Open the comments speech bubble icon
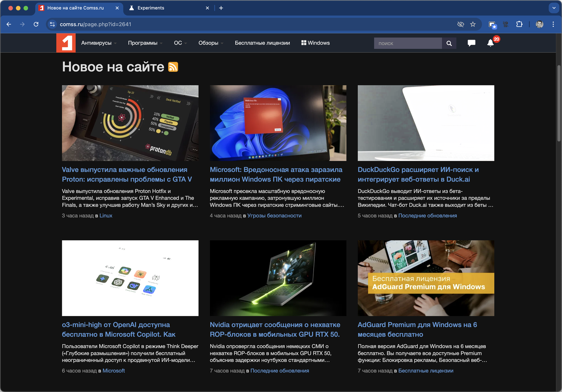Image resolution: width=562 pixels, height=392 pixels. (x=471, y=43)
